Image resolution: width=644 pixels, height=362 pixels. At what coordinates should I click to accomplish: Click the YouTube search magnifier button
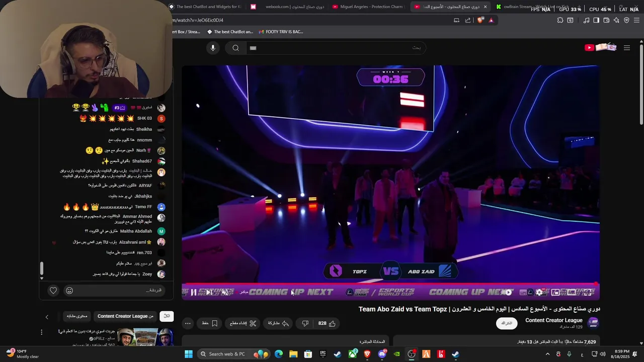(x=235, y=48)
